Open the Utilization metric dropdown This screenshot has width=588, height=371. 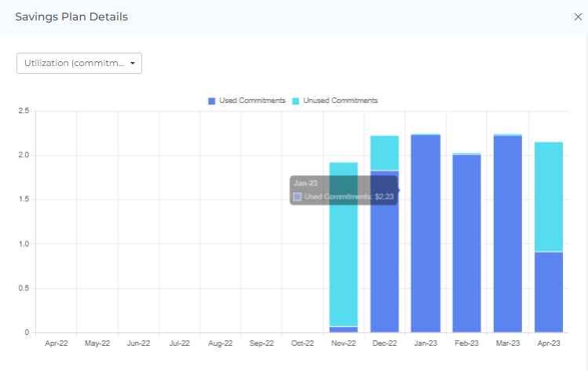point(79,63)
